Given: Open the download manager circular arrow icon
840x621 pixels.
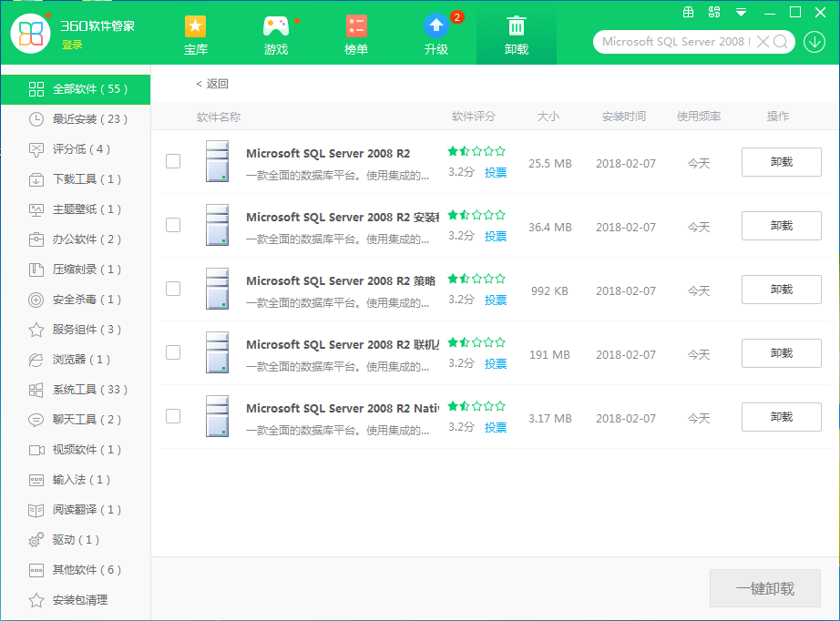Looking at the screenshot, I should click(x=814, y=41).
